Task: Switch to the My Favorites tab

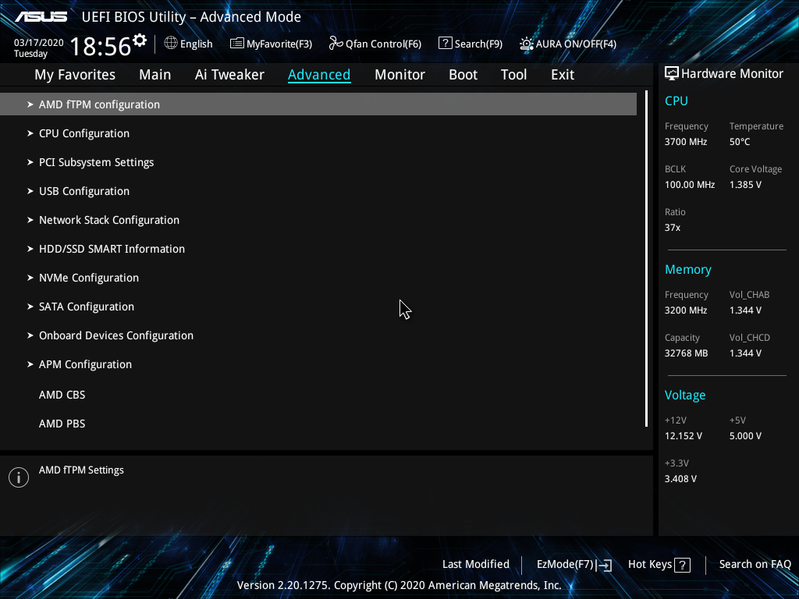Action: pos(75,75)
